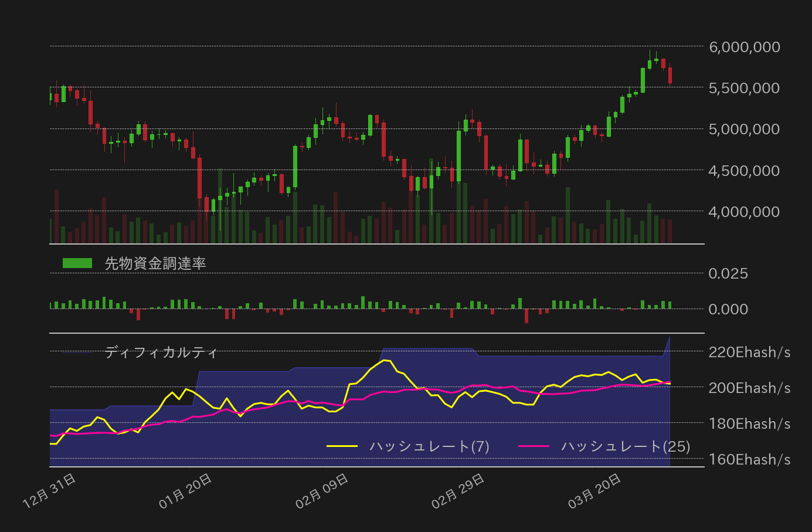Click the 先物資金調達率 panel label
The image size is (812, 532).
155,263
